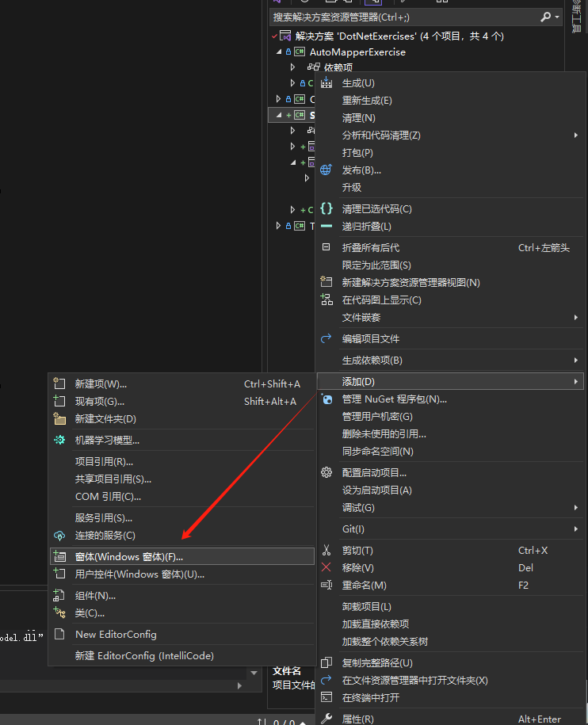Click the copy full path icon
Screen dimensions: 588x725
[x=326, y=662]
